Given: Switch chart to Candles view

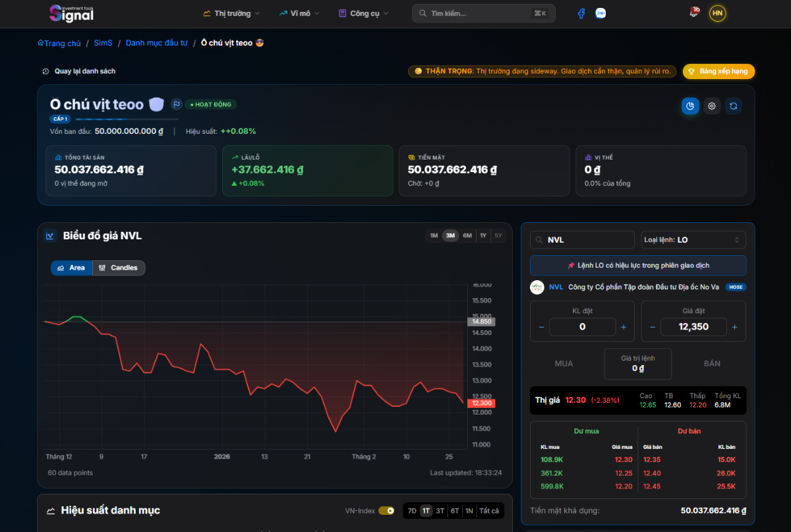Looking at the screenshot, I should (119, 268).
